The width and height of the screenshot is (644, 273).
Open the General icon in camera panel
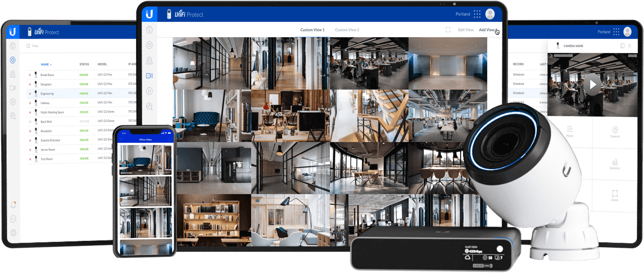[x=615, y=130]
